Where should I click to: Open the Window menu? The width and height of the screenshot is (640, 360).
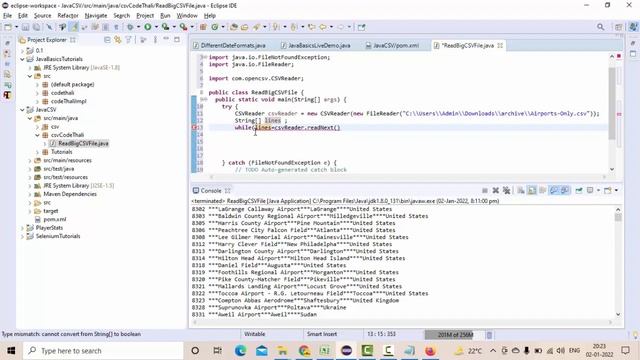click(x=187, y=16)
